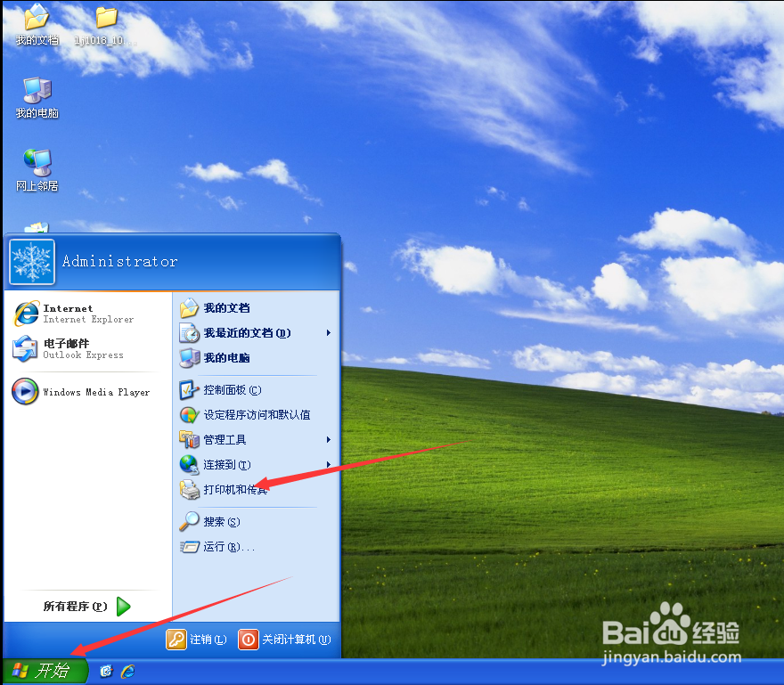Expand the 连接到 submenu arrow

click(329, 465)
